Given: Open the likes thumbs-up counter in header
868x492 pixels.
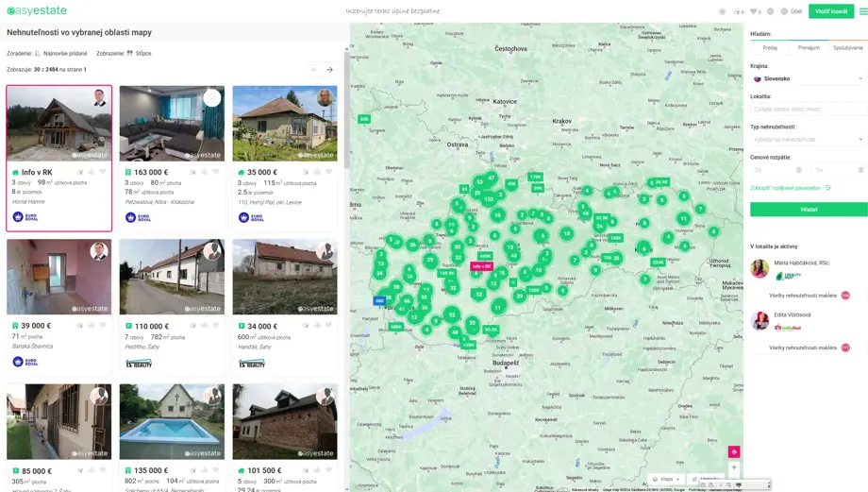Looking at the screenshot, I should pos(739,11).
